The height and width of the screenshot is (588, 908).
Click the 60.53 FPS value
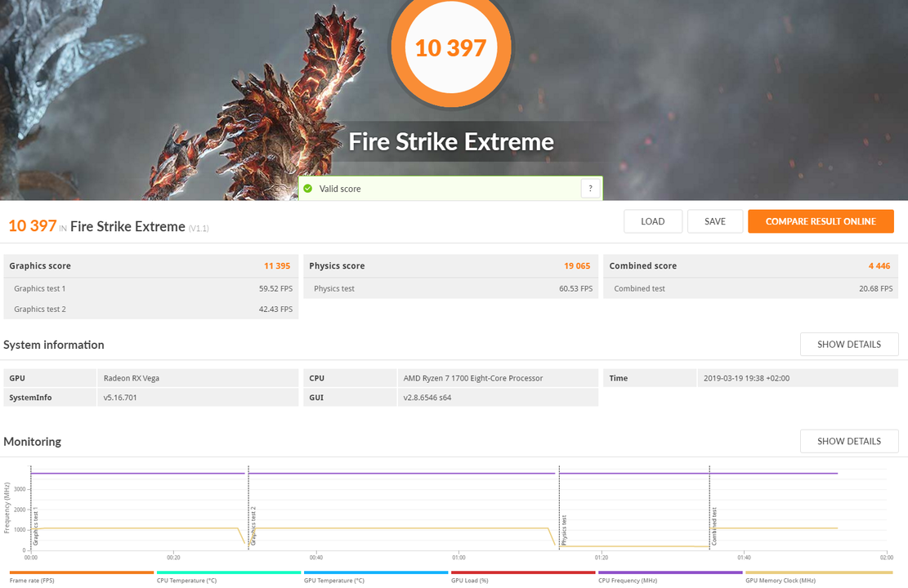[x=575, y=288]
